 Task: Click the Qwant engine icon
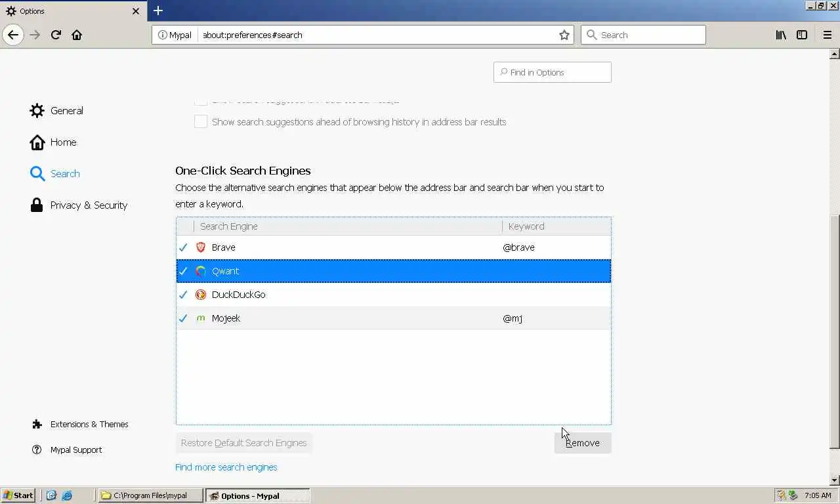pos(201,271)
